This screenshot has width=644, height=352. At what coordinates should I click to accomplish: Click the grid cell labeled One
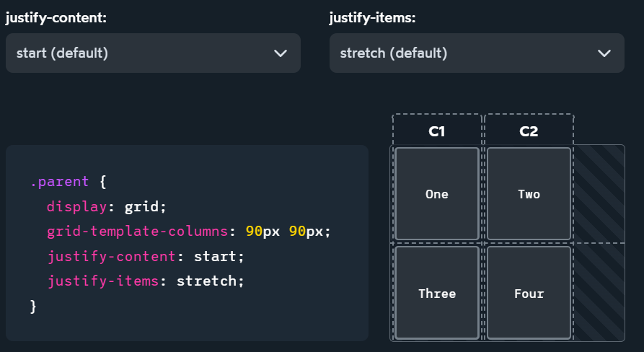(x=437, y=194)
